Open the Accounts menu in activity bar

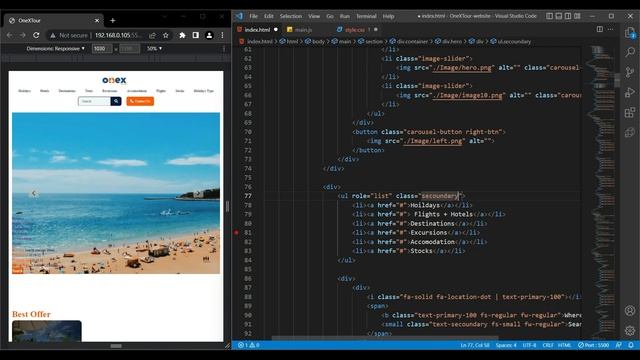[x=630, y=311]
